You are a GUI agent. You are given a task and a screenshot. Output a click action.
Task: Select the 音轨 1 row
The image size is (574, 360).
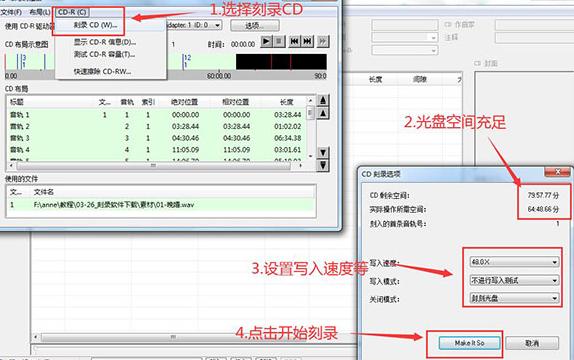pos(157,115)
